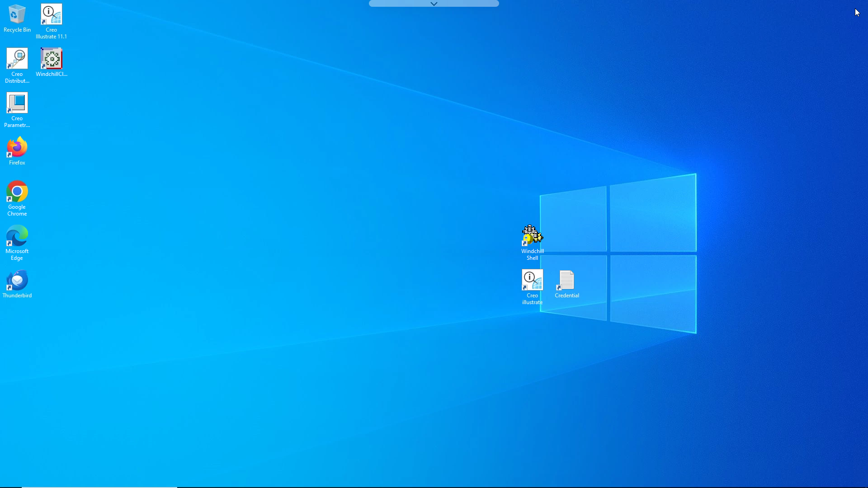Click the "Thunderbird" text label
The width and height of the screenshot is (868, 488).
17,296
